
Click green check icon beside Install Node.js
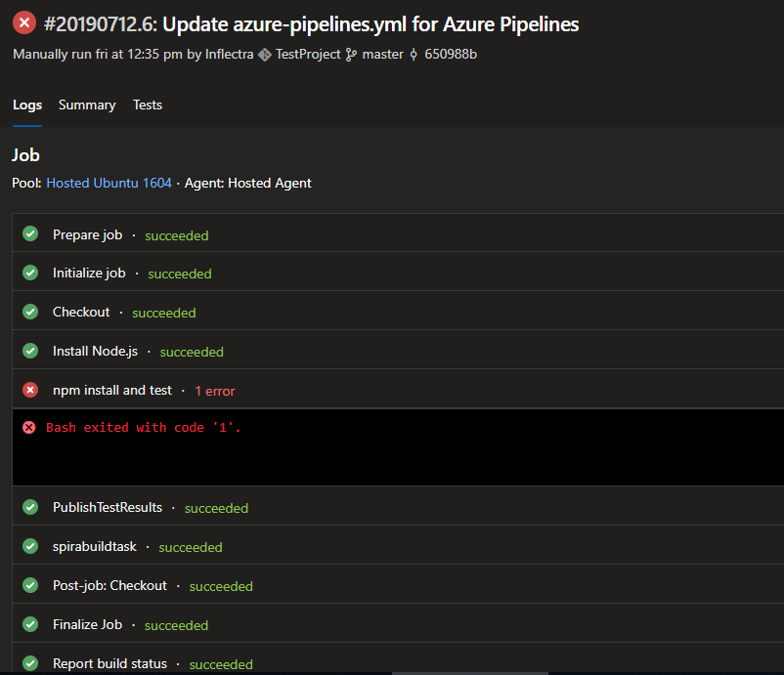point(30,352)
